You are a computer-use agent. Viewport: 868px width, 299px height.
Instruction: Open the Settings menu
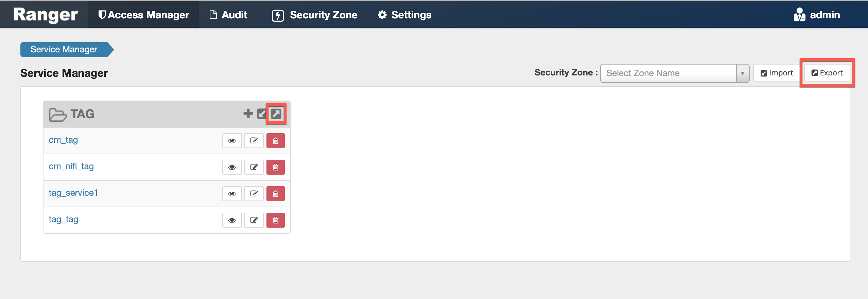[404, 15]
